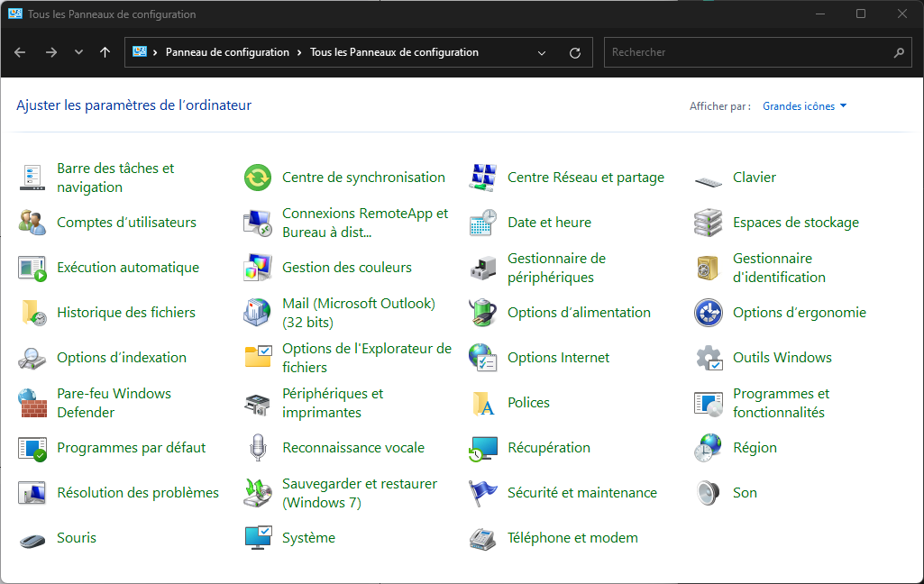Open the Téléphone et modem icon
The image size is (924, 584).
pyautogui.click(x=482, y=538)
